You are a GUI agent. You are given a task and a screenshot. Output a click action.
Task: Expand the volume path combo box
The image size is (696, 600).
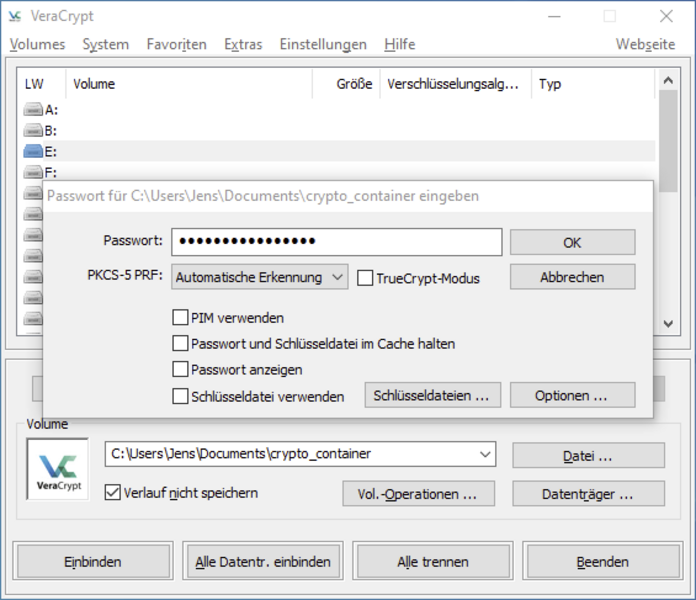(x=485, y=454)
